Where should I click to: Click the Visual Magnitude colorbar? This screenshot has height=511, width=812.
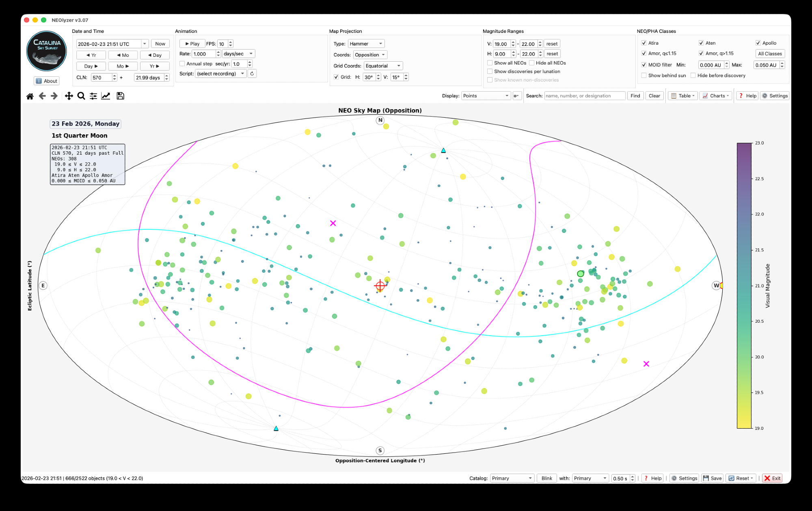coord(744,285)
